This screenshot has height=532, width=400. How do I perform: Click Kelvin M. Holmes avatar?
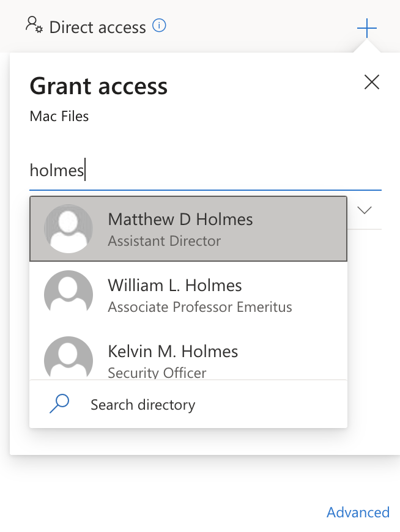pos(69,358)
